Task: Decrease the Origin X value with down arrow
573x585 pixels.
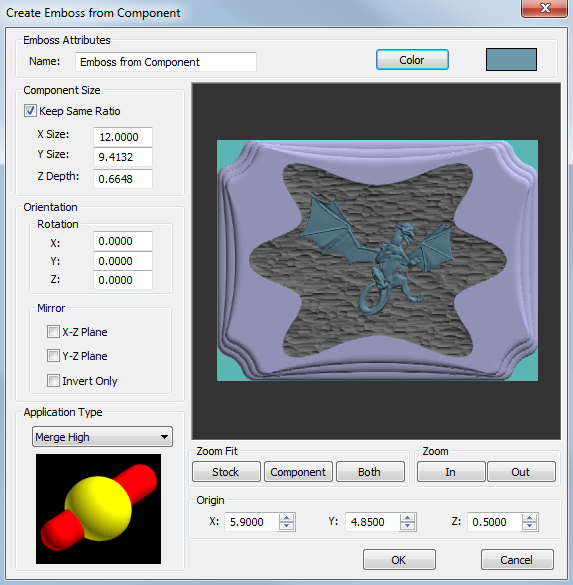Action: (286, 526)
